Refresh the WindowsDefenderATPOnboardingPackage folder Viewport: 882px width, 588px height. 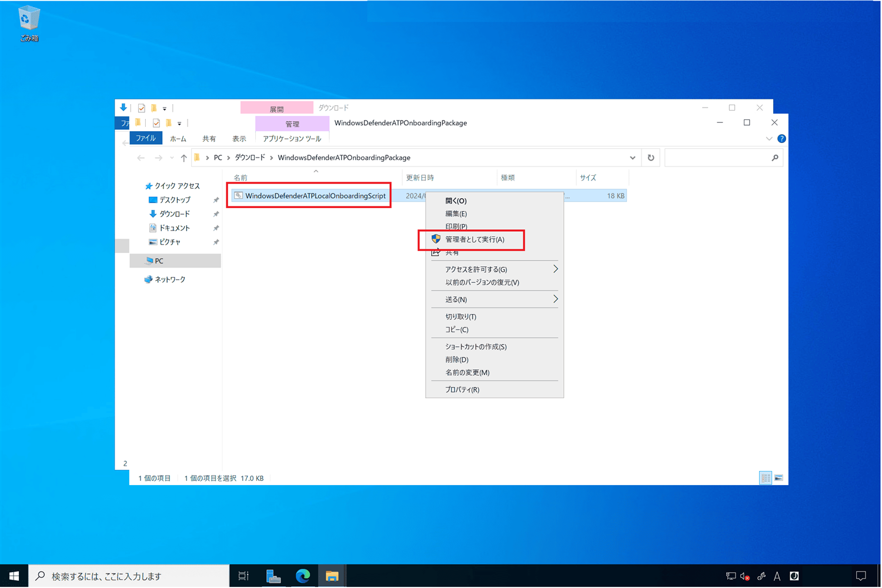[x=651, y=158]
